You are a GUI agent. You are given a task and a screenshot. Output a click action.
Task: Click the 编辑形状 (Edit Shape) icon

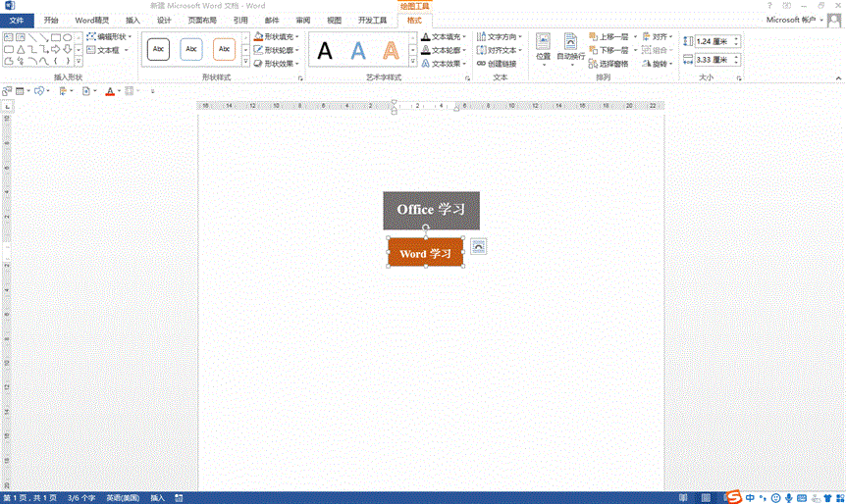pos(91,36)
